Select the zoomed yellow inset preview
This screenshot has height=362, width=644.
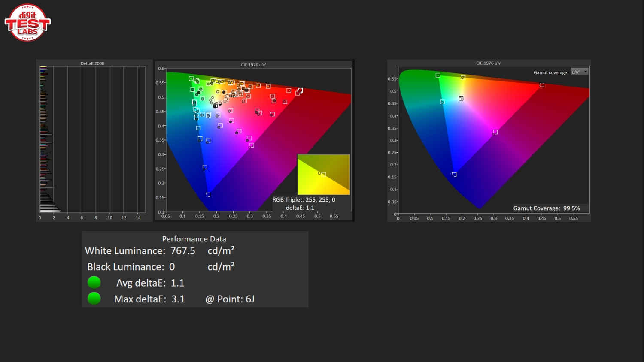[x=324, y=175]
